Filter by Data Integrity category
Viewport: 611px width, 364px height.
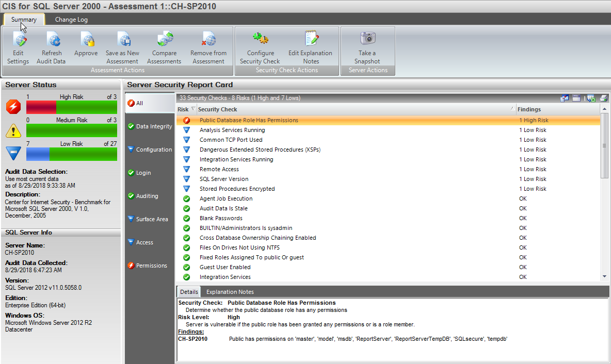coord(150,126)
